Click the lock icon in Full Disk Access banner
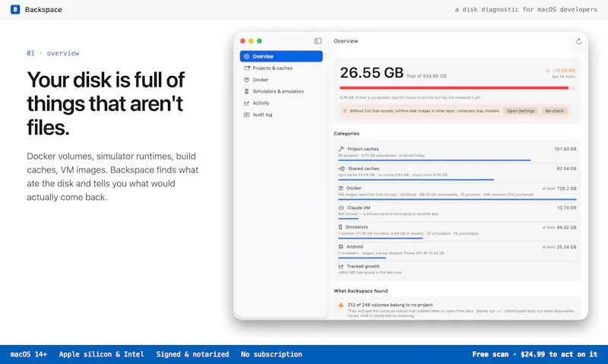The image size is (608, 364). 345,111
